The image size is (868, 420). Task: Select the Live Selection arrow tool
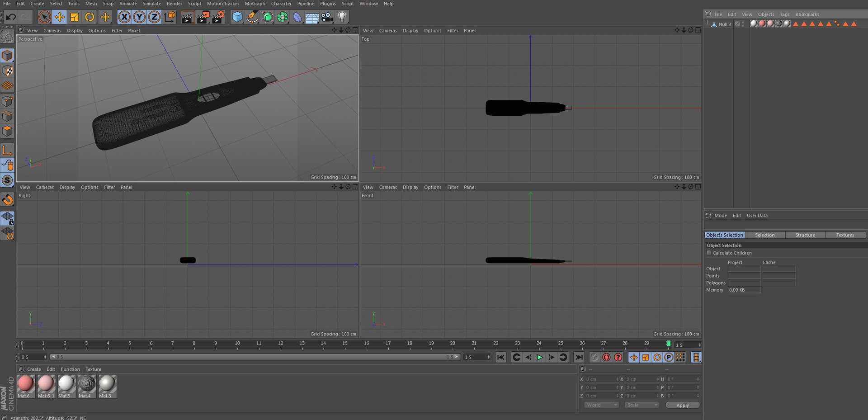[44, 17]
